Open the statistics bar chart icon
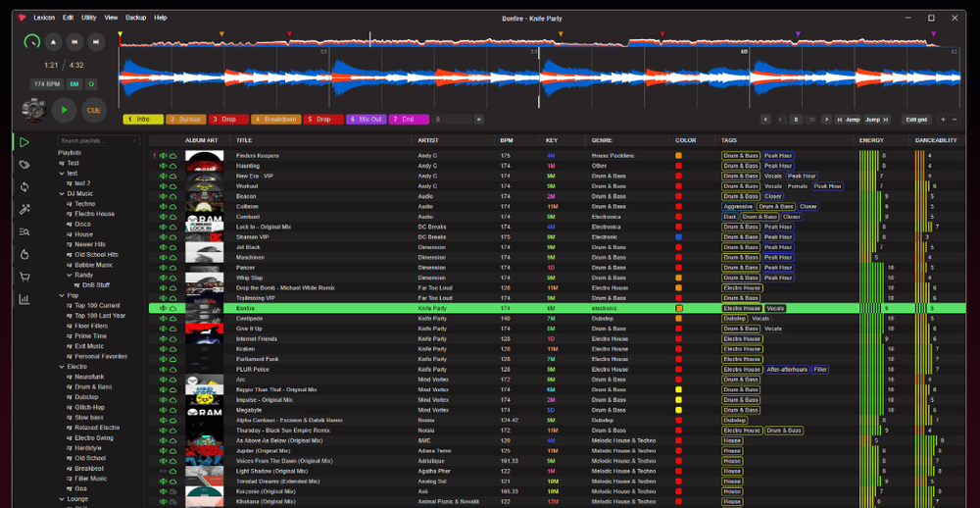The width and height of the screenshot is (980, 508). pos(24,299)
